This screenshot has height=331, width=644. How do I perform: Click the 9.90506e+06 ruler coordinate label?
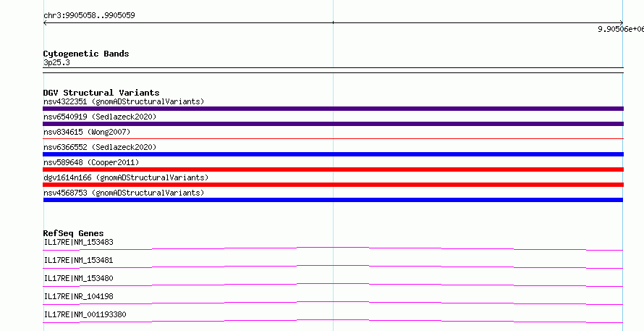pos(621,29)
